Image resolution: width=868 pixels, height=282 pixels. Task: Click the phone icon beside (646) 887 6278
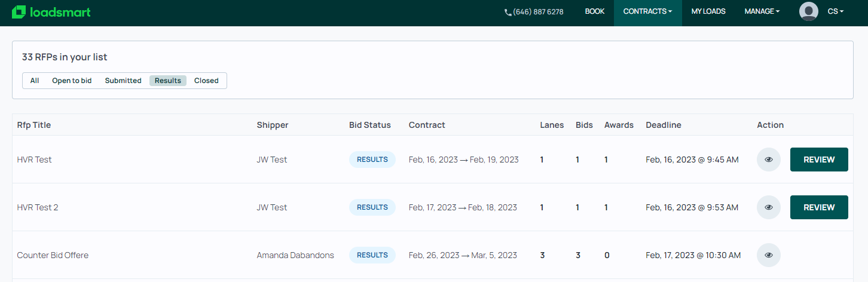(508, 12)
